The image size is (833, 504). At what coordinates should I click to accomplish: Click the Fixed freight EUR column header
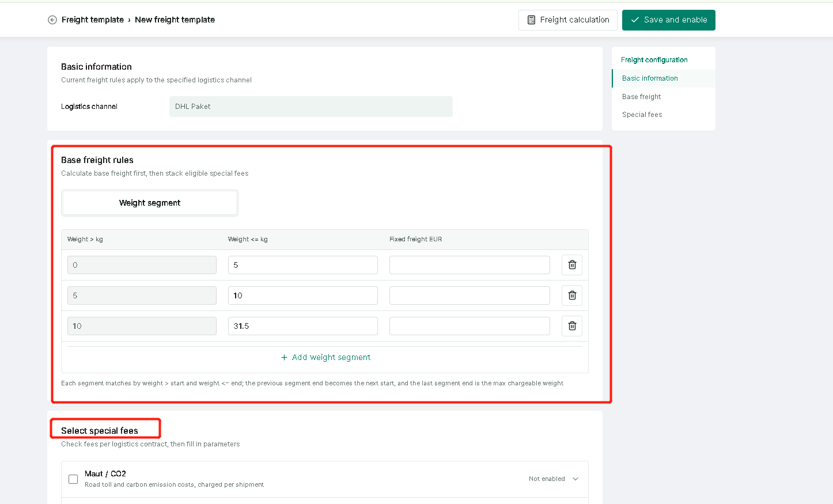[415, 240]
